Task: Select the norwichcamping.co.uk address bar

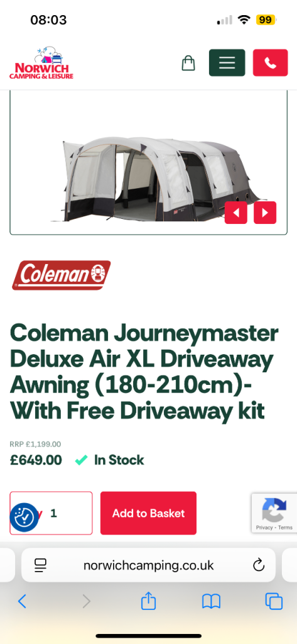Action: tap(148, 565)
